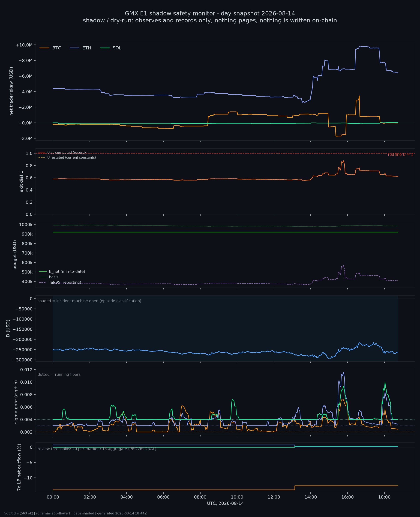This screenshot has width=420, height=517.
Task: Click the blue ETH legend line swatch
Action: tap(75, 48)
